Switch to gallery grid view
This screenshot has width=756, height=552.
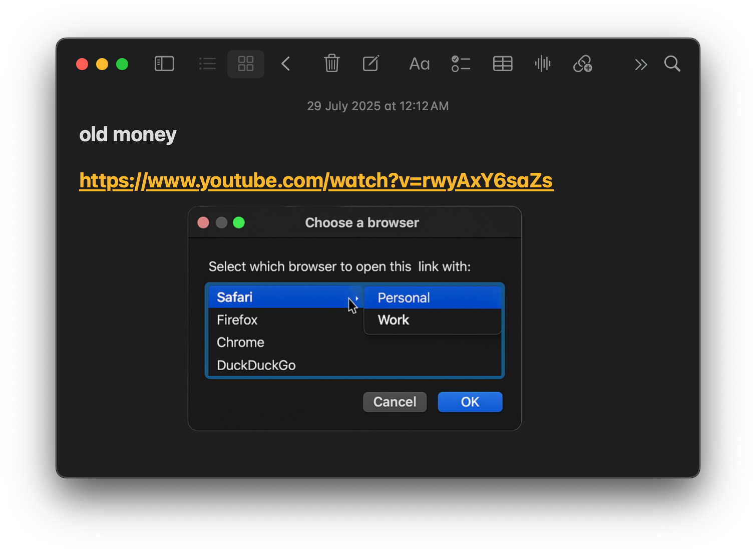pos(246,64)
